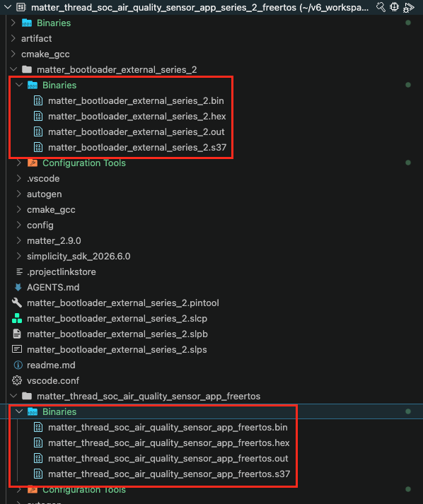Select the 'autogen' folder label
Screen dimensions: 423x504
[44, 194]
